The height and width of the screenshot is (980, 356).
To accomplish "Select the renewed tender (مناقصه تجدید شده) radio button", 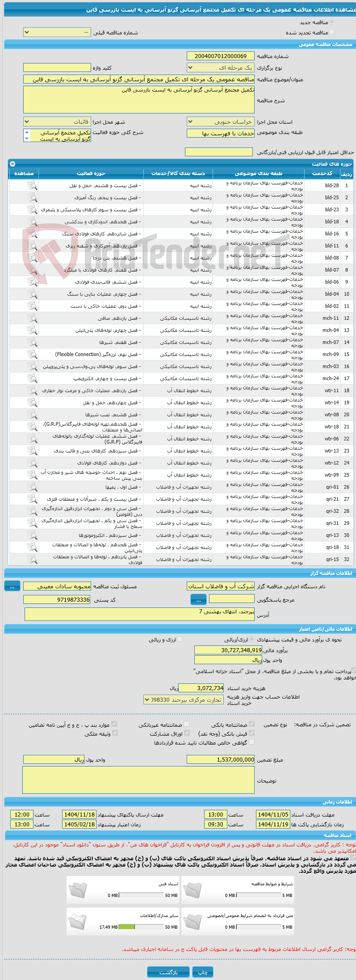I will [331, 32].
